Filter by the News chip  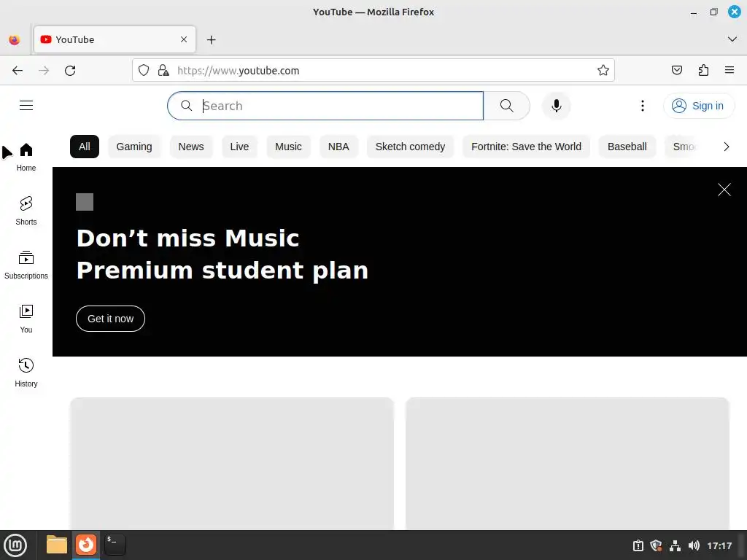click(x=191, y=147)
